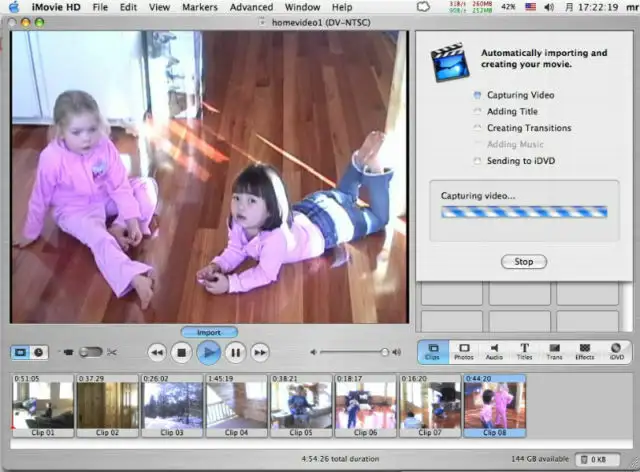Click the Play button in transport controls
The width and height of the screenshot is (640, 472).
tap(209, 352)
